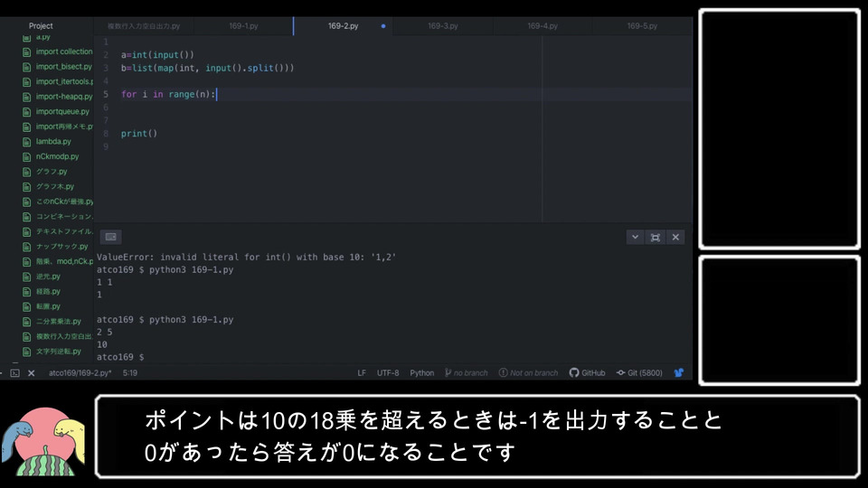The width and height of the screenshot is (868, 488).
Task: Open 転置.py in project tree
Action: [48, 306]
